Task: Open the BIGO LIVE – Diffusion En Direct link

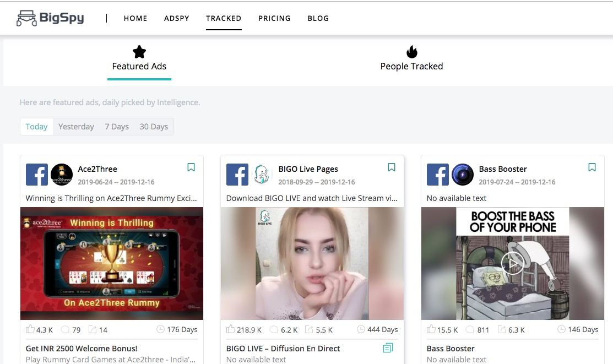Action: [283, 348]
